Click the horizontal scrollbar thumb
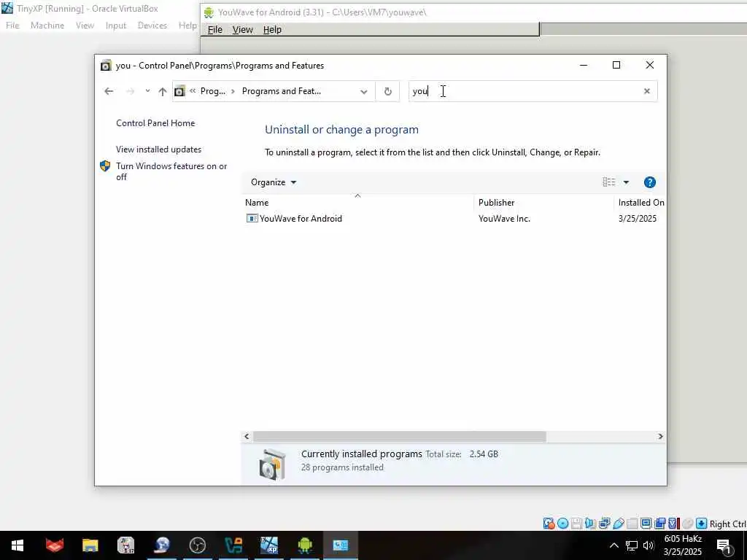Viewport: 747px width, 560px height. click(x=399, y=437)
